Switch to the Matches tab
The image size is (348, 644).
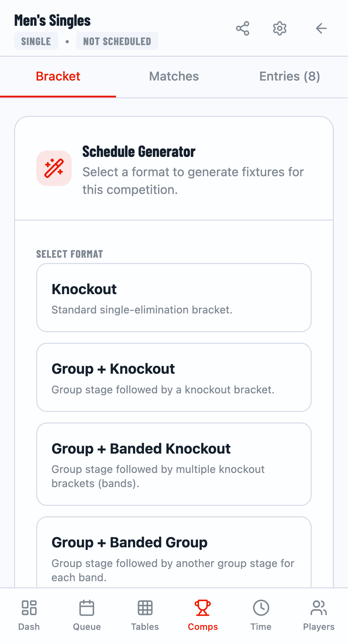[174, 76]
